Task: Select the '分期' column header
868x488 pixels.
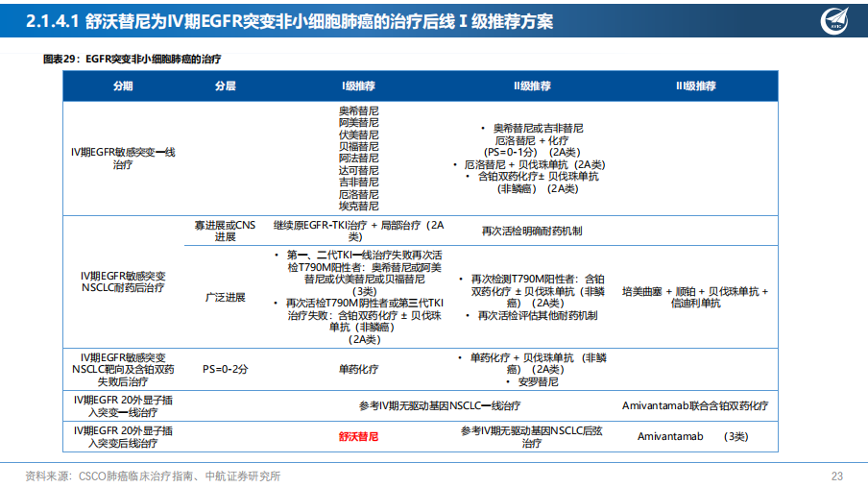Action: (123, 85)
